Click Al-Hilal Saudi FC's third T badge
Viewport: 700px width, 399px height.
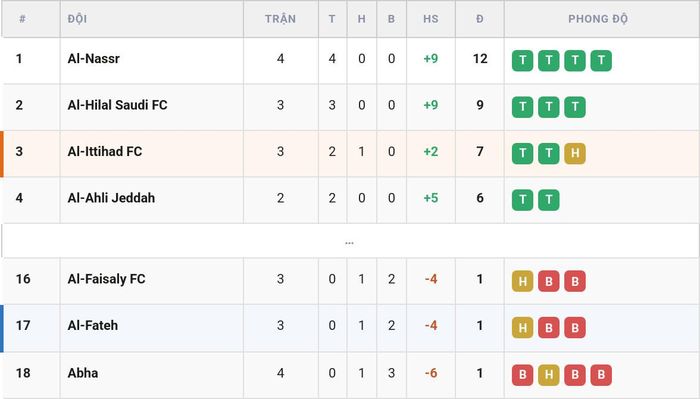coord(575,107)
